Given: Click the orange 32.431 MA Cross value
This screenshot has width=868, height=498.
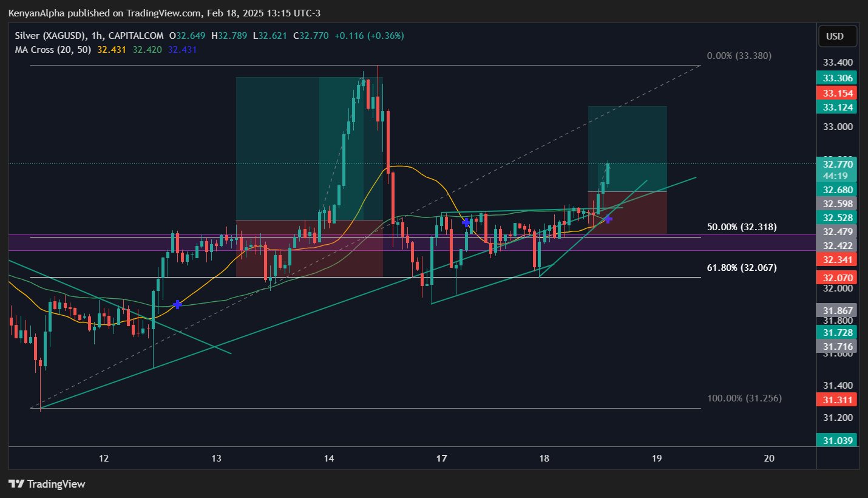Looking at the screenshot, I should pyautogui.click(x=112, y=49).
